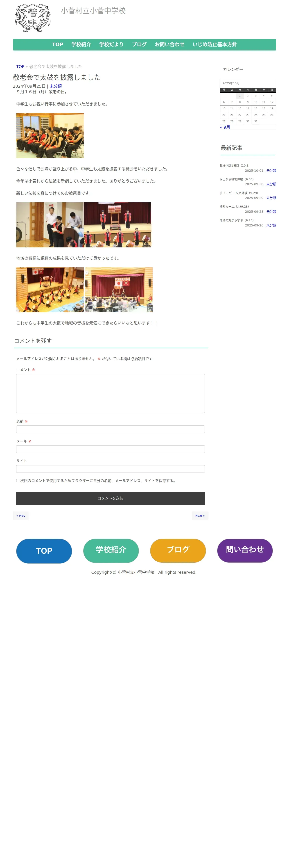Check the save name and email checkbox
This screenshot has height=868, width=289.
point(18,480)
